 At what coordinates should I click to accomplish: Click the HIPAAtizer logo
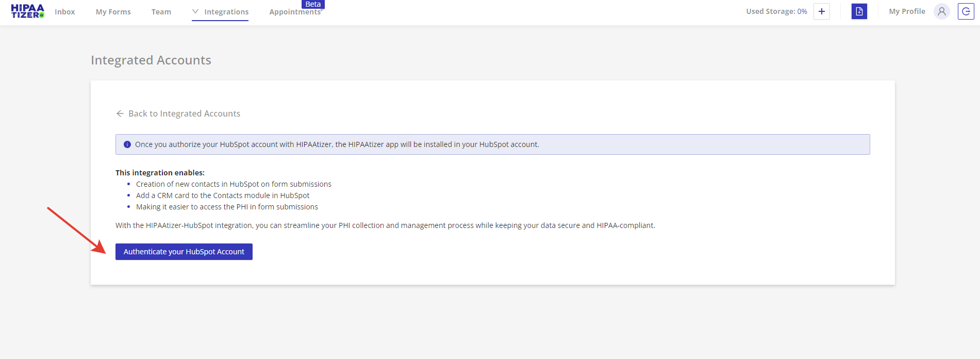(27, 11)
